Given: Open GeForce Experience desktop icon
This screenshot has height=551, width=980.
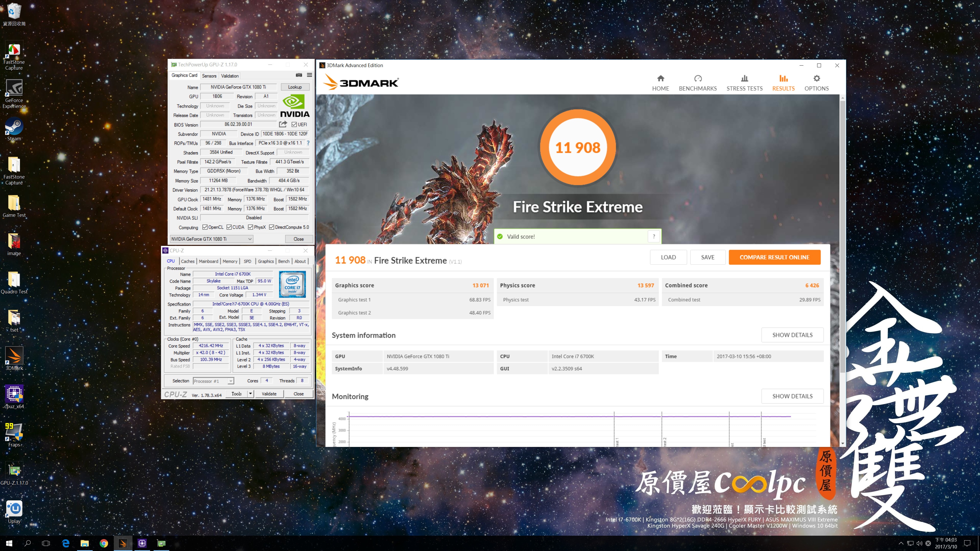Looking at the screenshot, I should (x=14, y=94).
